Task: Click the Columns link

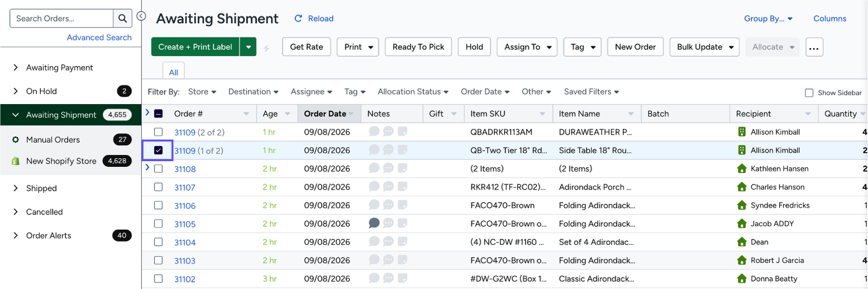Action: pyautogui.click(x=830, y=19)
